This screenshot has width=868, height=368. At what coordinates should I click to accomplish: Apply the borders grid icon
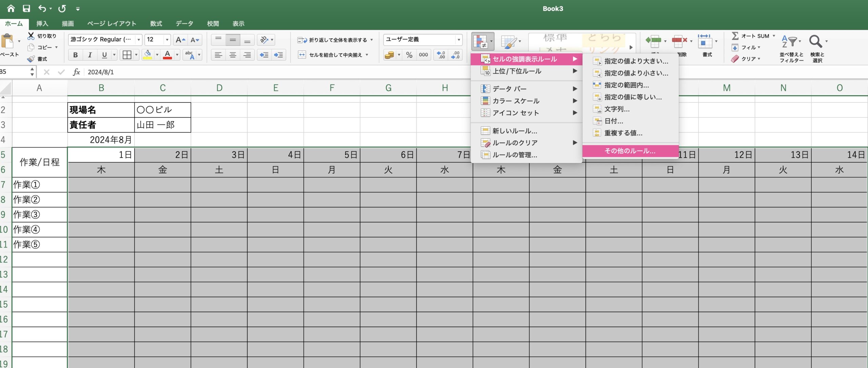coord(127,55)
